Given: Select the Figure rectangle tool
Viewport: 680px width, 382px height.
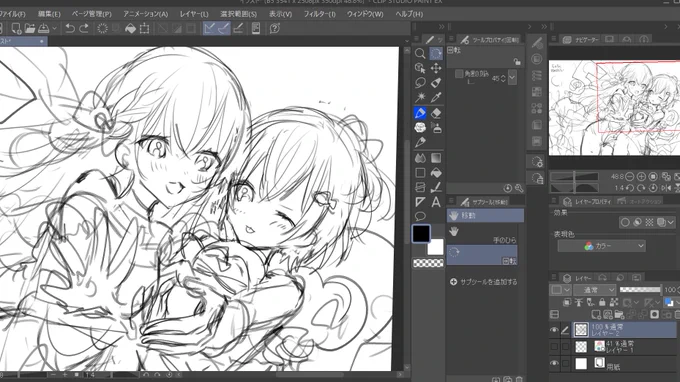Looking at the screenshot, I should (420, 173).
